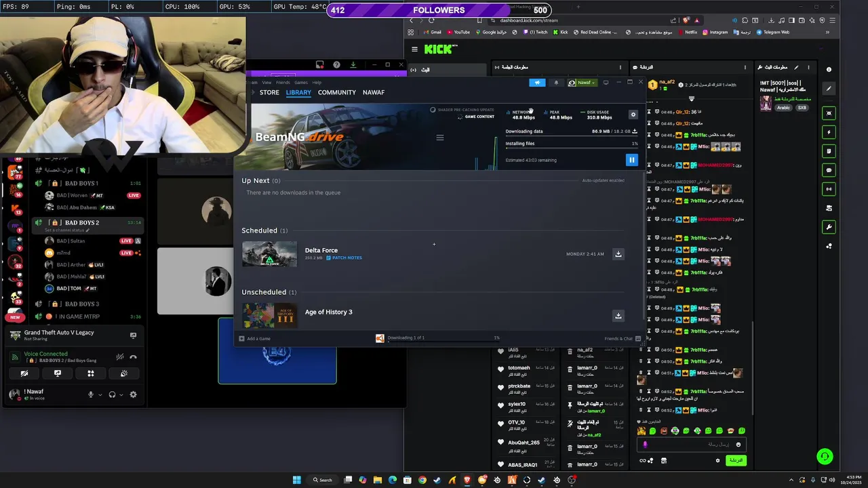
Task: Open the Steam LIBRARY tab
Action: pos(298,92)
